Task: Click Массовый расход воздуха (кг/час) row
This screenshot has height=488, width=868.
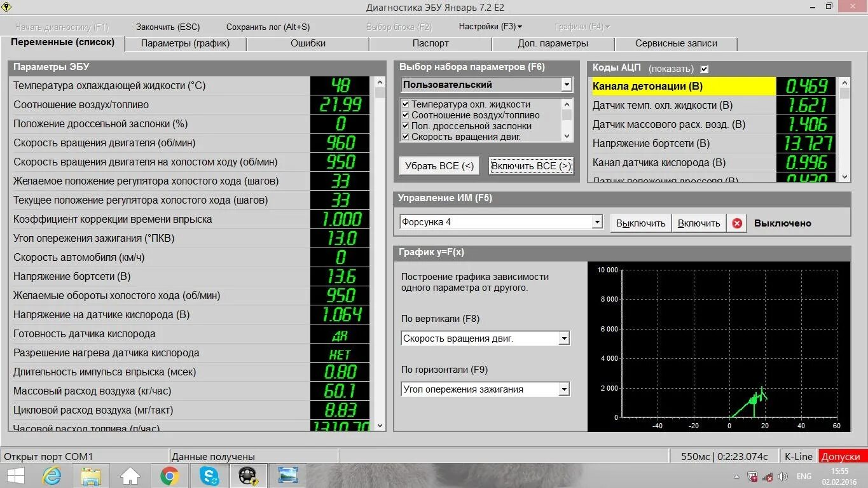Action: coord(191,391)
